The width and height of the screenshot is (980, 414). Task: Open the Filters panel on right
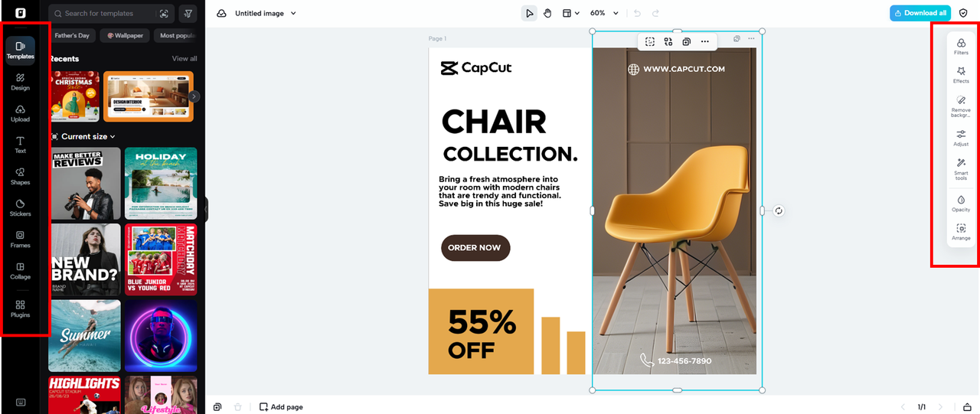click(961, 47)
